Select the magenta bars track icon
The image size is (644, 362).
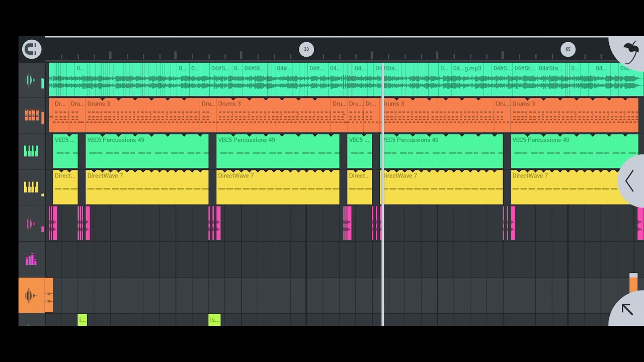pyautogui.click(x=31, y=259)
